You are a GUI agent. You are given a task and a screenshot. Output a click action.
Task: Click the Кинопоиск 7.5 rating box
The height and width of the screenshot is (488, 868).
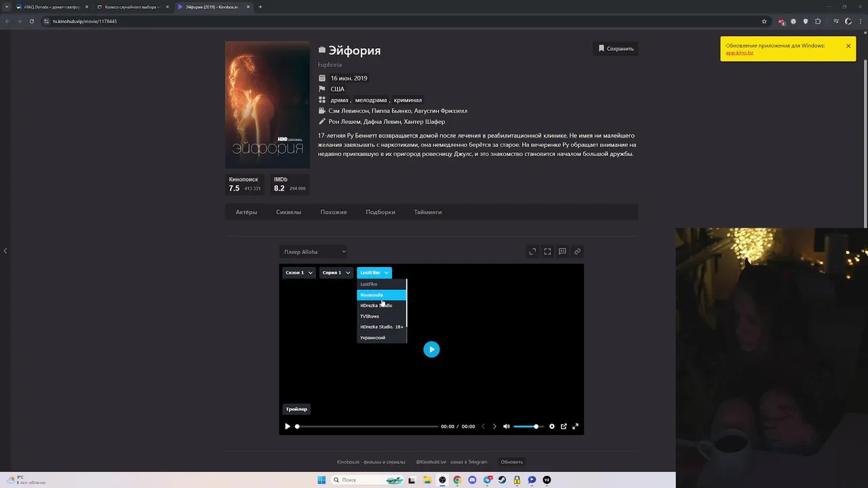click(245, 184)
